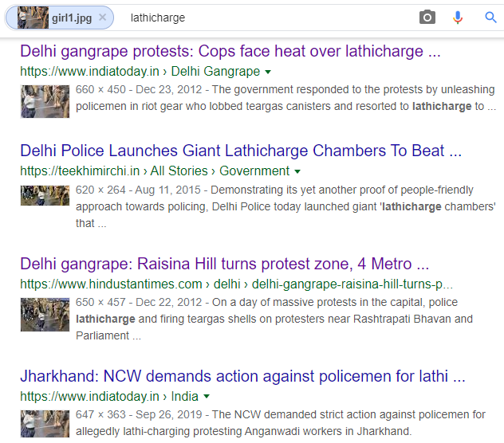Open 'Jharkhand: NCW demands action' result

pos(242,376)
